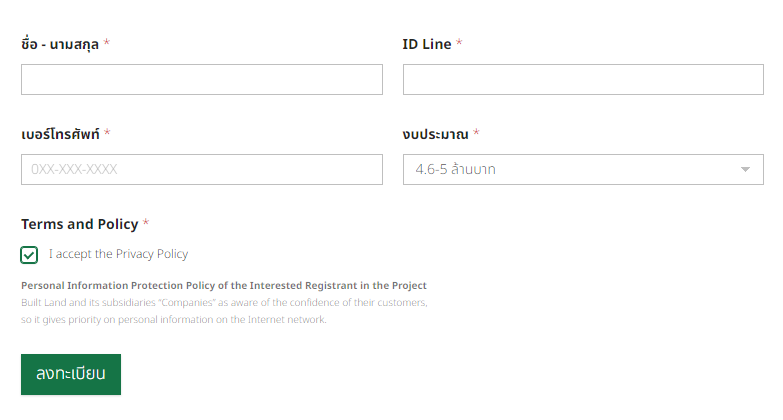Click the "Built Land and its subsidiaries" policy line
Viewport: 783px width, 420px height.
pyautogui.click(x=224, y=302)
